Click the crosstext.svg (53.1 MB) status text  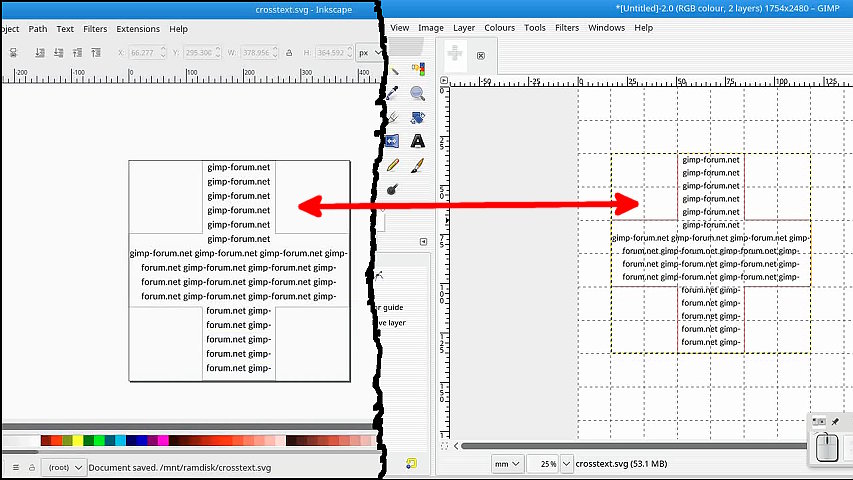tap(621, 464)
